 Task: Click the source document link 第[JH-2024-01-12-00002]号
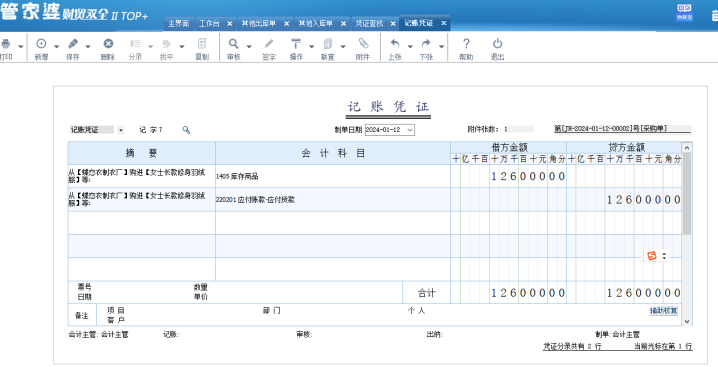622,129
